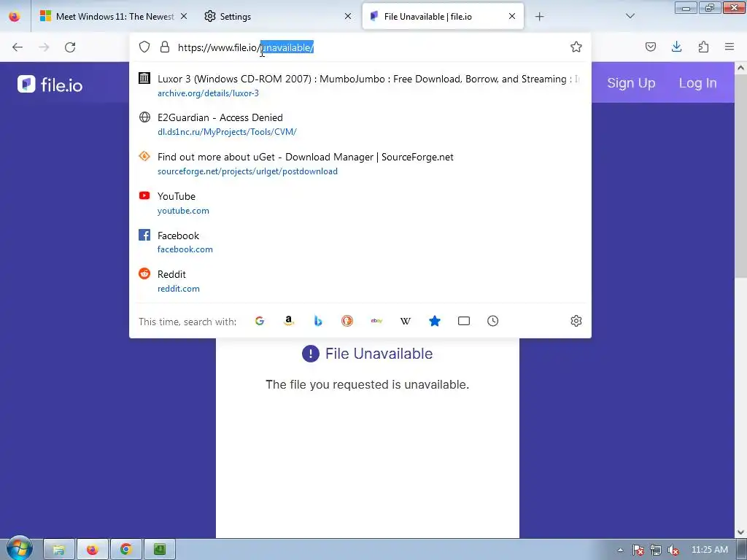Search bookmarks via blue star icon
The width and height of the screenshot is (747, 560).
tap(435, 321)
